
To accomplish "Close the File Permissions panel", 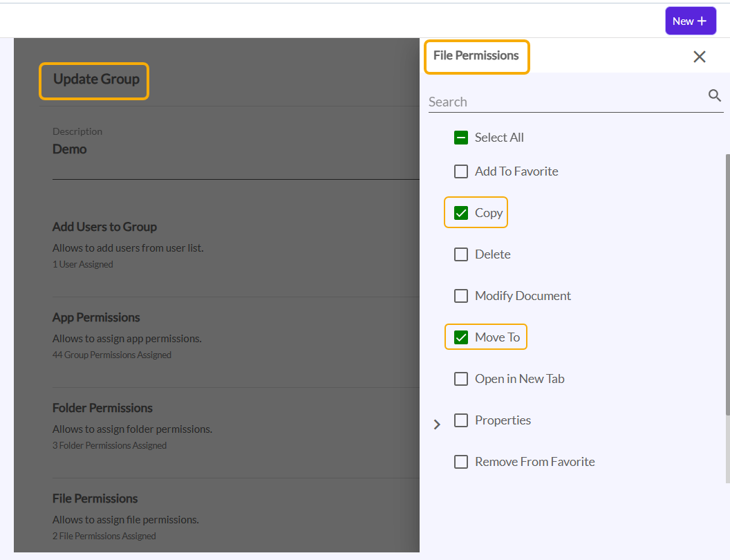I will (699, 57).
